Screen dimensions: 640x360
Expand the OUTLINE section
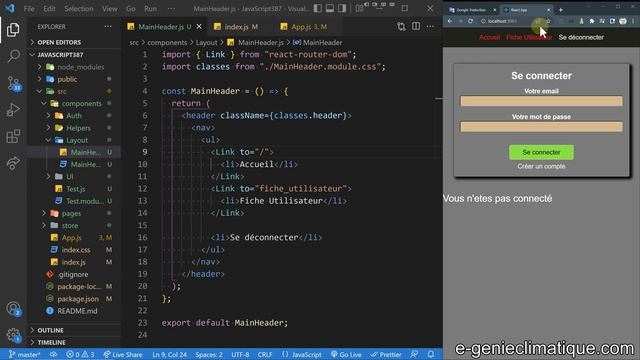click(x=50, y=330)
